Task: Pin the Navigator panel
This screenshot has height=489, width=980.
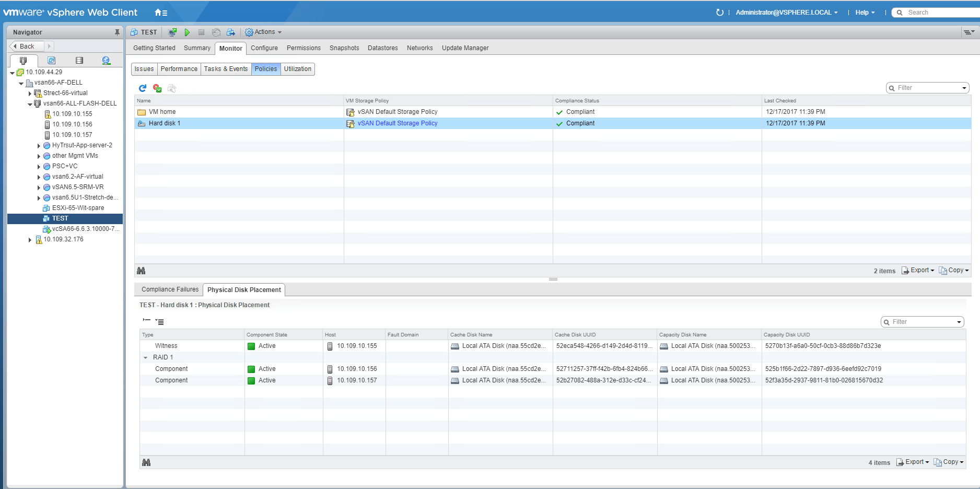Action: tap(117, 32)
